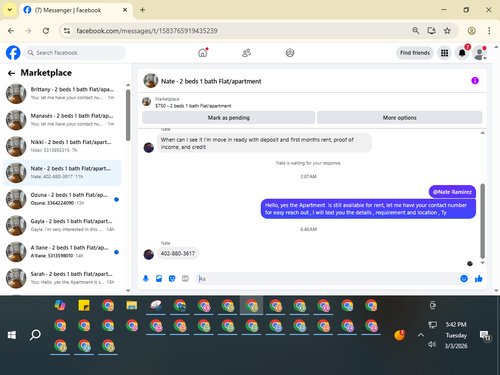Image resolution: width=500 pixels, height=375 pixels.
Task: Open the Nikki conversation
Action: pyautogui.click(x=62, y=146)
